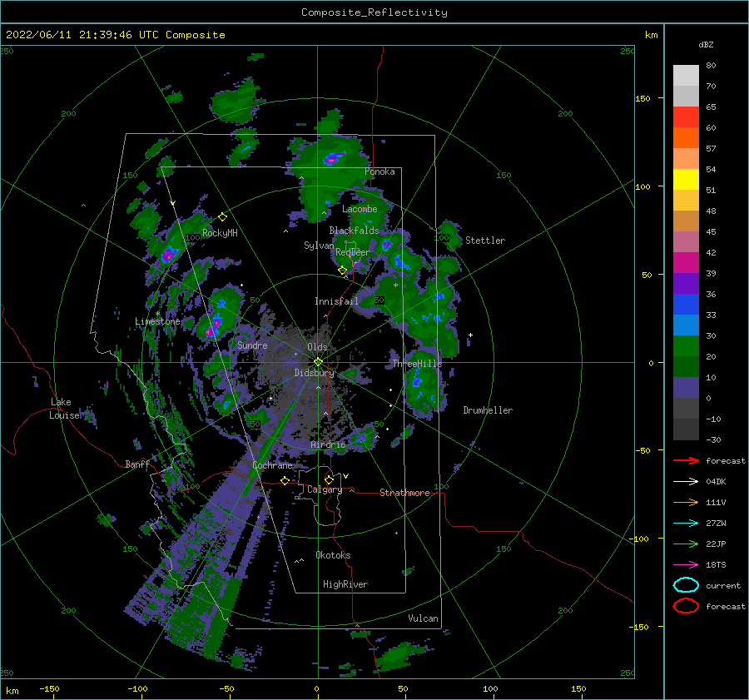Click the Lacombe town label
Image resolution: width=749 pixels, height=700 pixels.
pyautogui.click(x=360, y=209)
